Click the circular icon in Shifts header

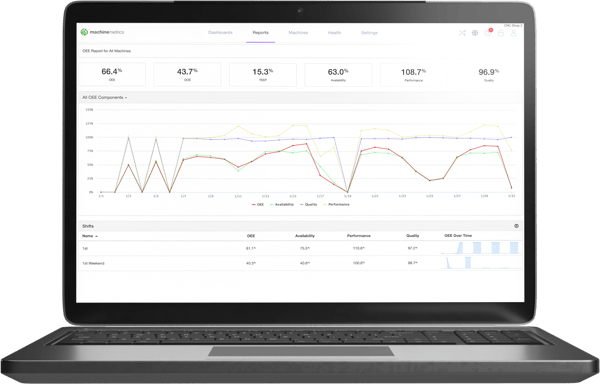coord(516,226)
